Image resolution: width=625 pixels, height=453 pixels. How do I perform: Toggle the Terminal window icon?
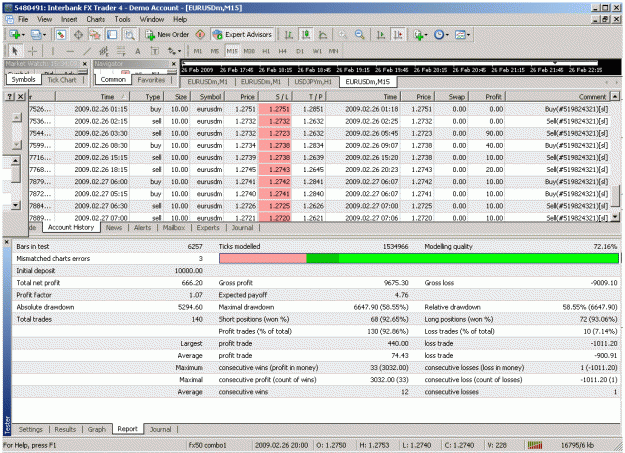[x=112, y=35]
